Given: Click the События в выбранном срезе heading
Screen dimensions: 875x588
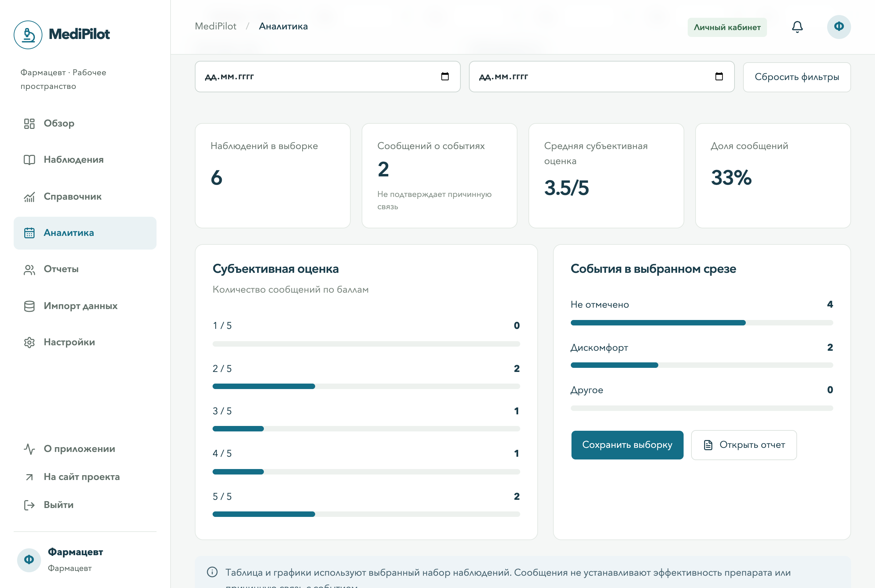Looking at the screenshot, I should (653, 269).
